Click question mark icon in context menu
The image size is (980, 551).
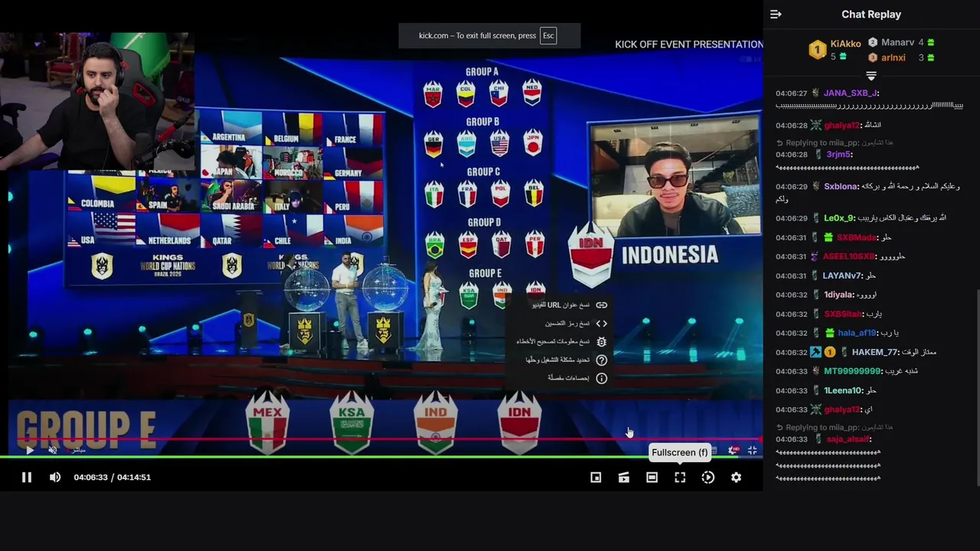point(602,360)
